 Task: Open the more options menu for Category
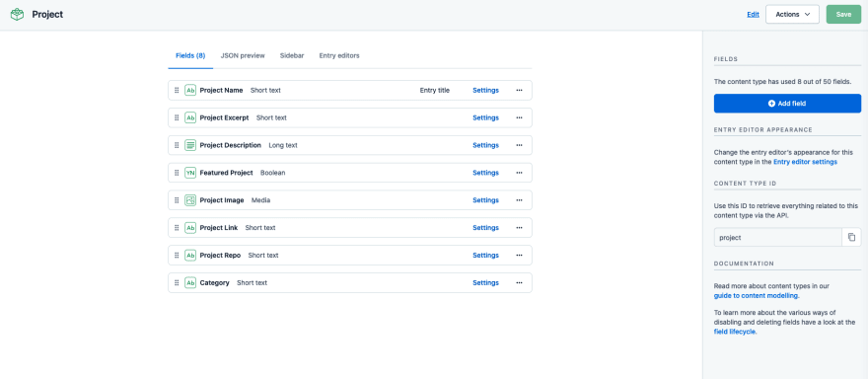(519, 283)
